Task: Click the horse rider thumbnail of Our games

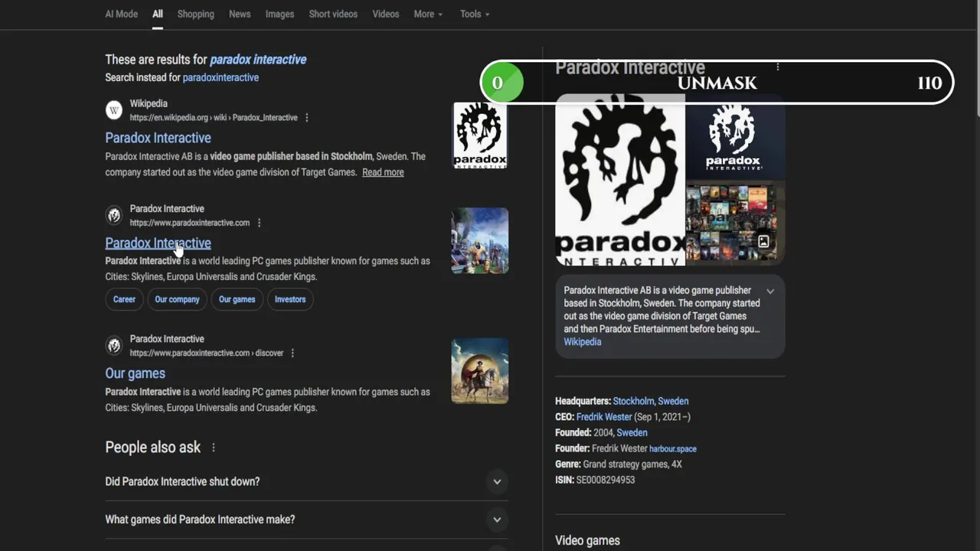Action: [x=480, y=371]
